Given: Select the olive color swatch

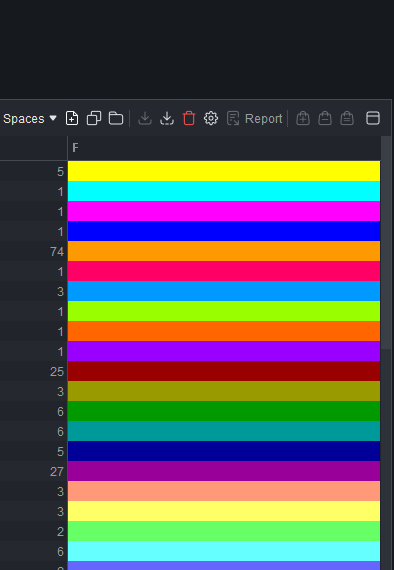Looking at the screenshot, I should (x=224, y=391).
